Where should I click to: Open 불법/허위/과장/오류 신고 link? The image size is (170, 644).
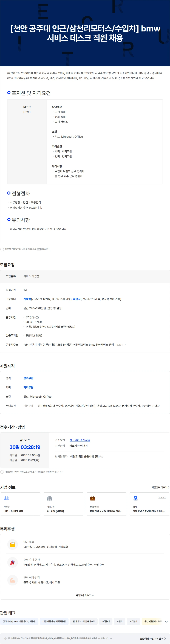[x=153, y=639]
